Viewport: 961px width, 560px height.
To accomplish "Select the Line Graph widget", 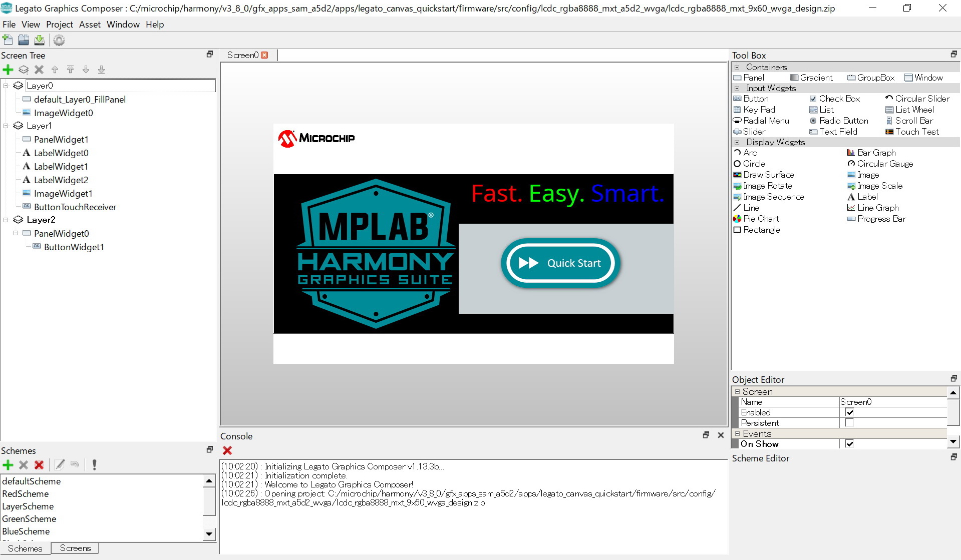I will (x=873, y=208).
